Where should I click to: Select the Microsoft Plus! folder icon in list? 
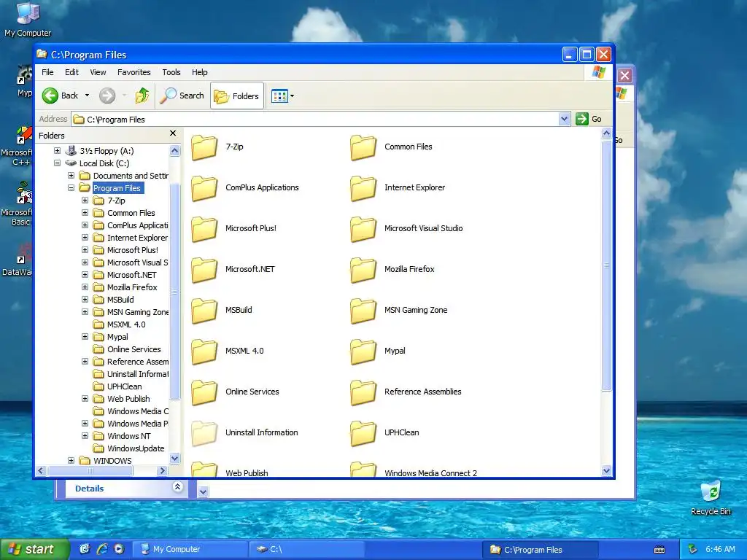point(204,228)
